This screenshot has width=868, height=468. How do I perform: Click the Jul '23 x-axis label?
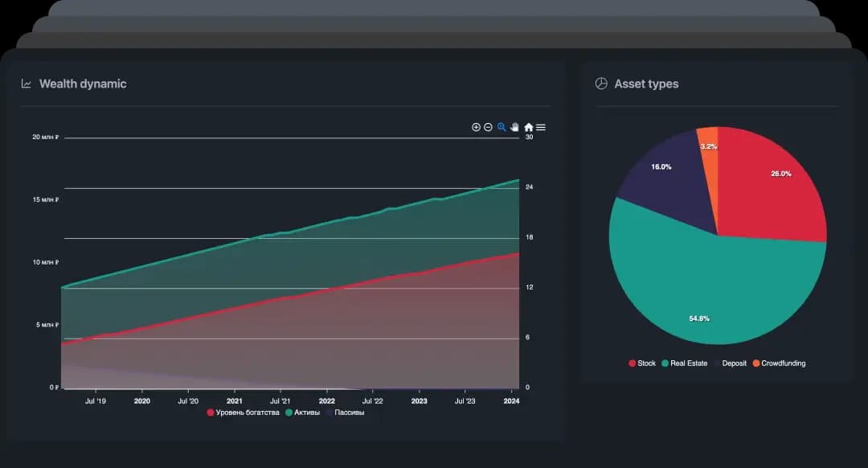tap(465, 401)
